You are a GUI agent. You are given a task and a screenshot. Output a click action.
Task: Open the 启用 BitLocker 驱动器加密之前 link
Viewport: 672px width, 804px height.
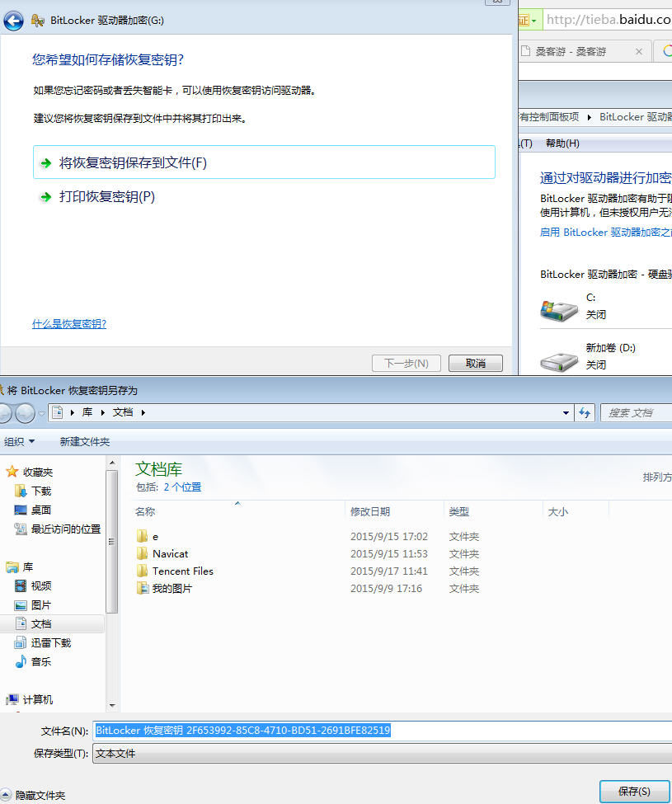point(606,233)
